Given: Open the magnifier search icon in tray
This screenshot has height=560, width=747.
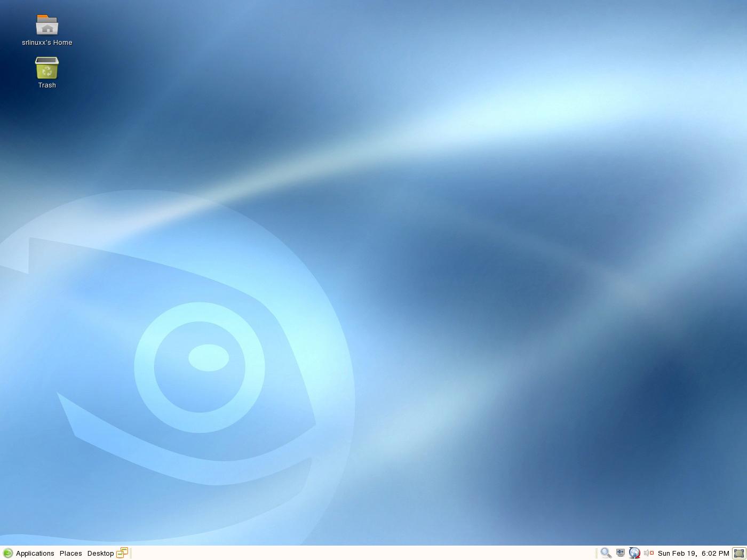Looking at the screenshot, I should click(606, 553).
